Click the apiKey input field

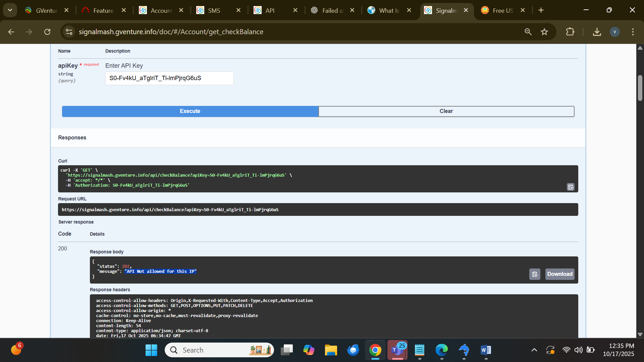[169, 78]
